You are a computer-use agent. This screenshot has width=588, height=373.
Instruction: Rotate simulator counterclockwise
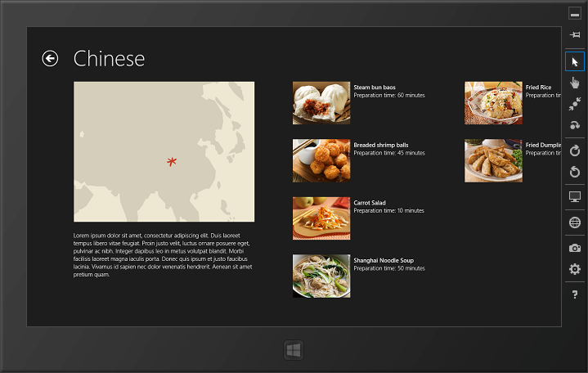[574, 172]
